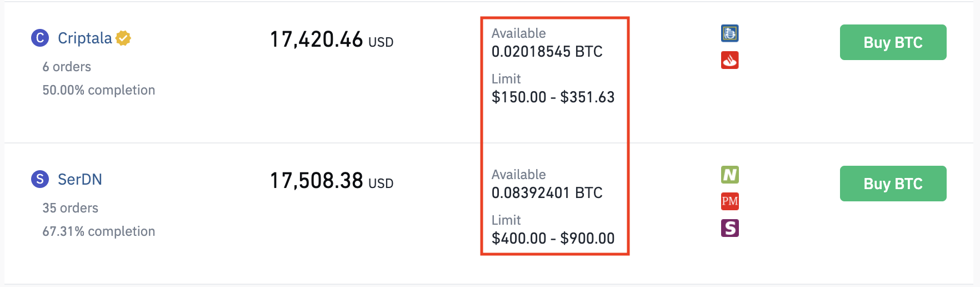Screen dimensions: 980x287
Task: Click the Criptala avatar icon
Action: (40, 38)
